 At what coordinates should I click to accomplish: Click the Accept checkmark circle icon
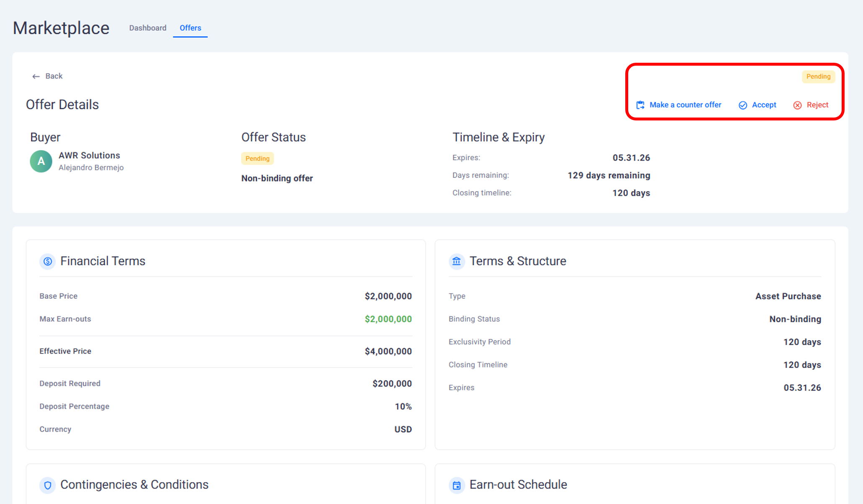click(743, 105)
